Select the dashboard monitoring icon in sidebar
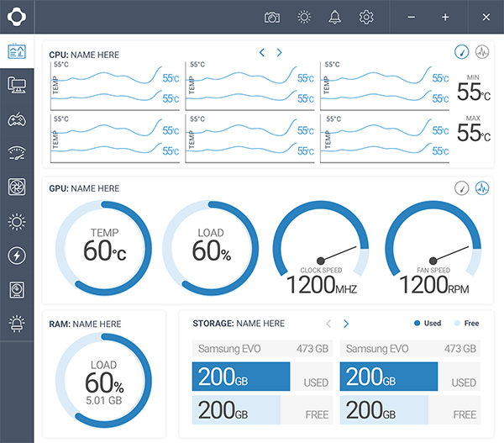 (x=17, y=51)
